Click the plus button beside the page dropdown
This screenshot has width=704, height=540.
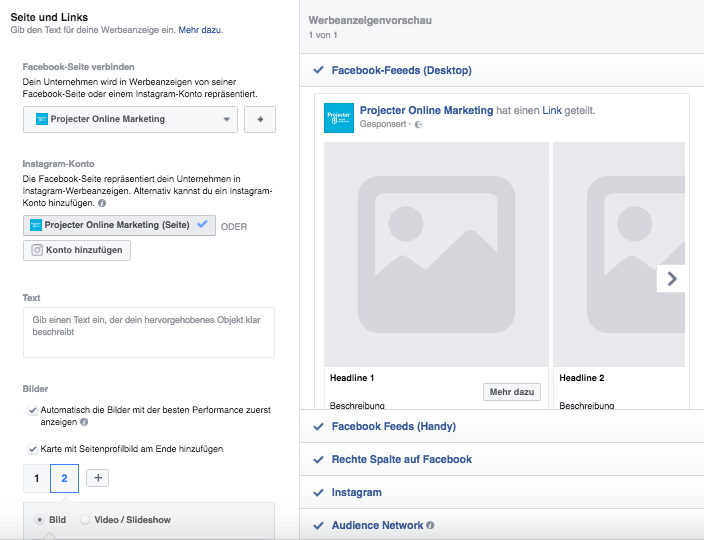coord(260,119)
